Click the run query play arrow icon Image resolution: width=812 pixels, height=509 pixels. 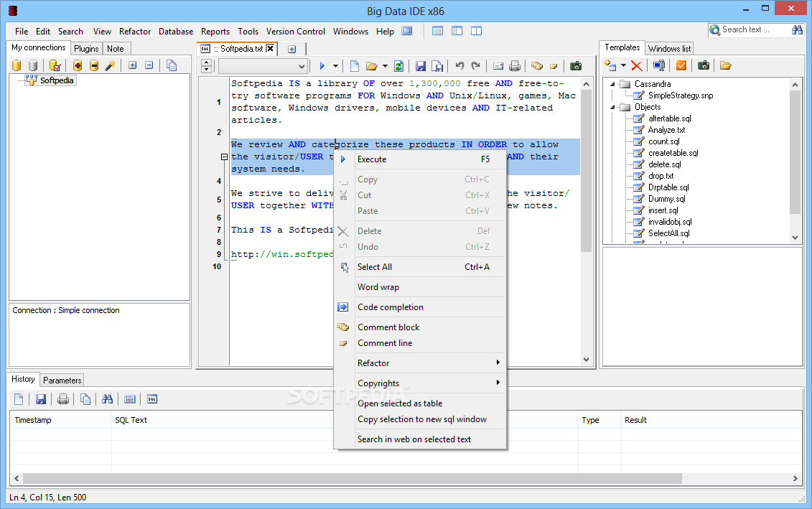(322, 66)
